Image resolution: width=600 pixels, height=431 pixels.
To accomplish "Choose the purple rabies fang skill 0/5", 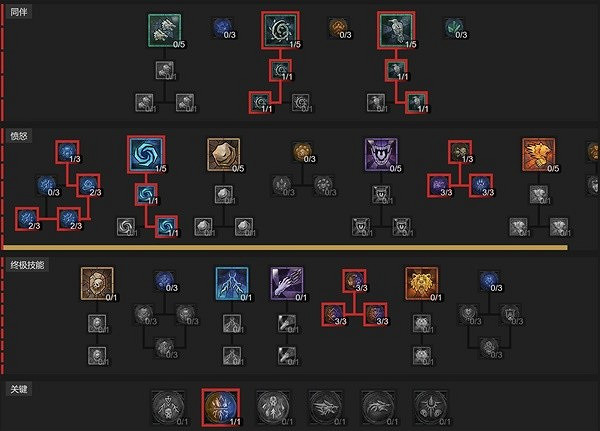I will pyautogui.click(x=381, y=155).
